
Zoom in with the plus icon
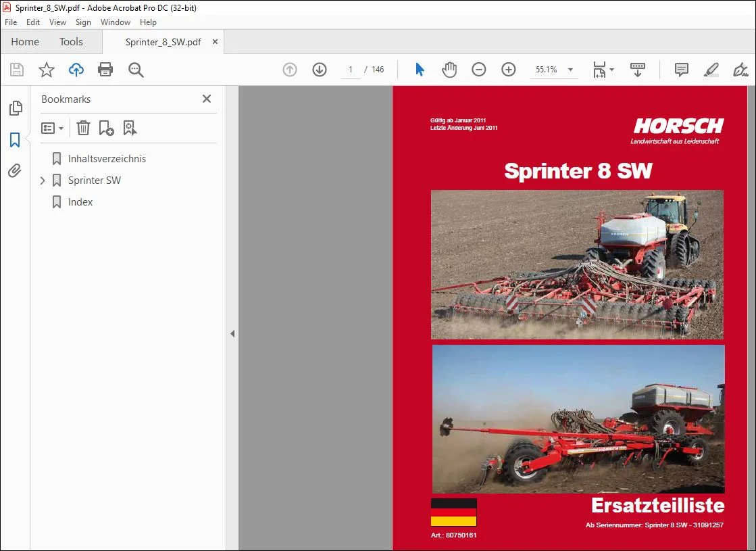pyautogui.click(x=509, y=70)
